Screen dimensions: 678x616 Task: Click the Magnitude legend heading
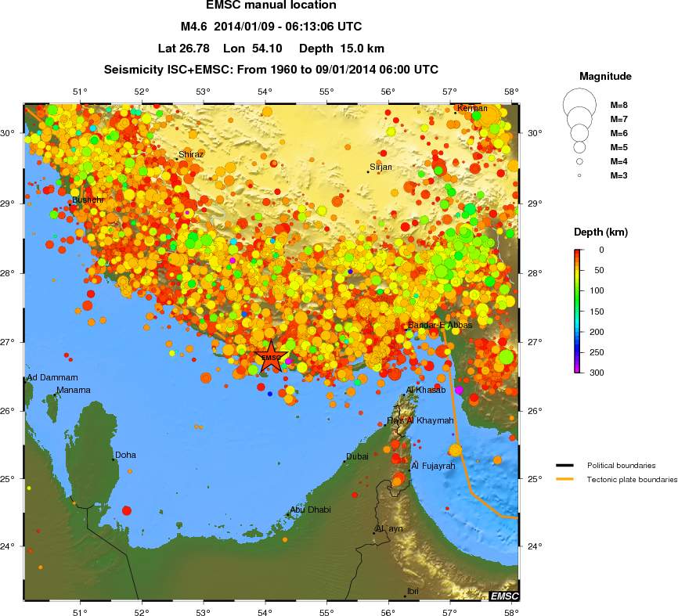(x=605, y=77)
